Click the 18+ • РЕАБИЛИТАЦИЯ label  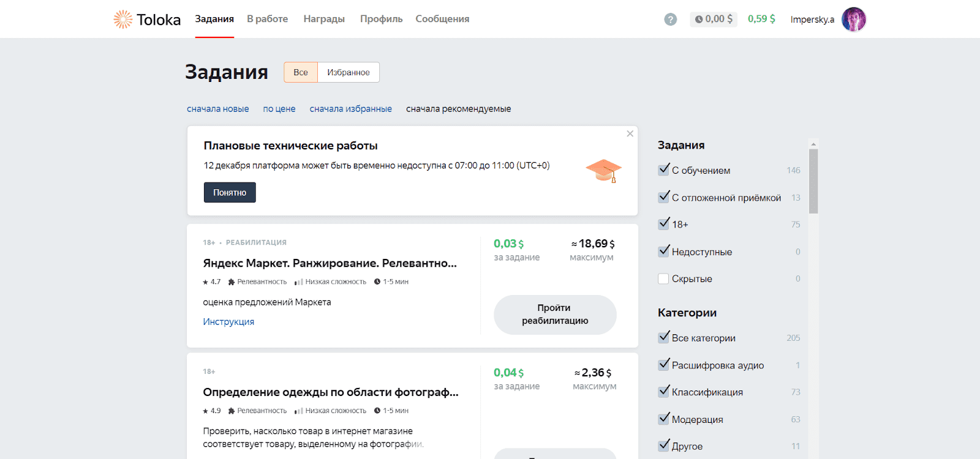point(245,243)
